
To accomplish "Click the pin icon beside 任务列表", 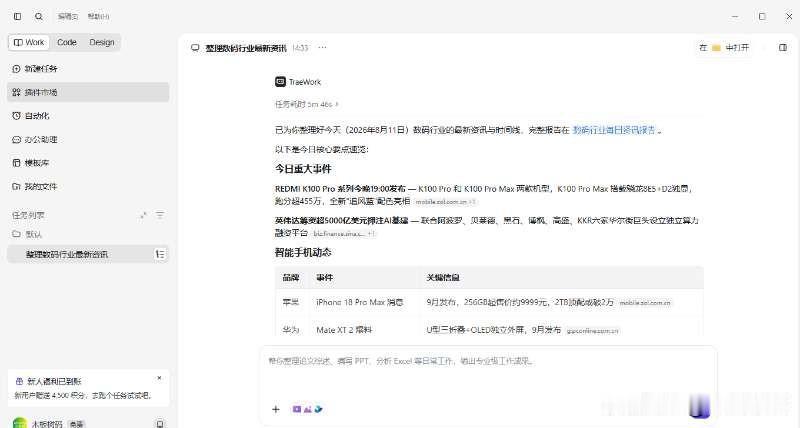I will coord(143,215).
